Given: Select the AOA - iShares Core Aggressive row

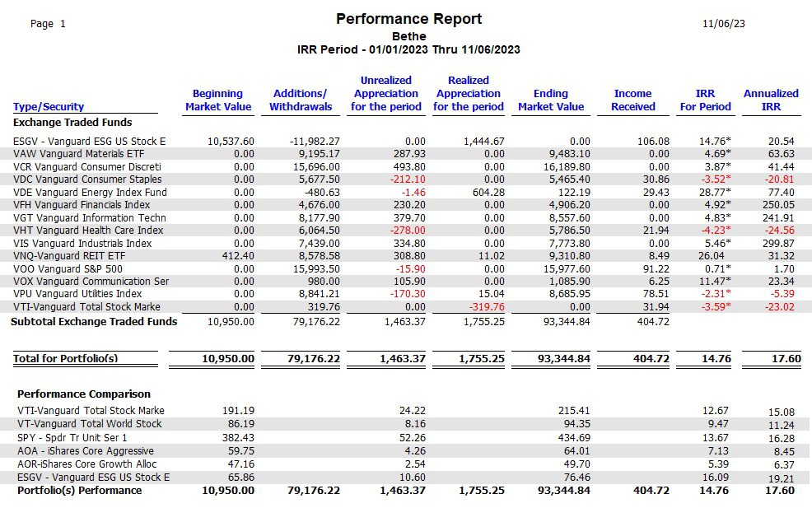Looking at the screenshot, I should (406, 451).
